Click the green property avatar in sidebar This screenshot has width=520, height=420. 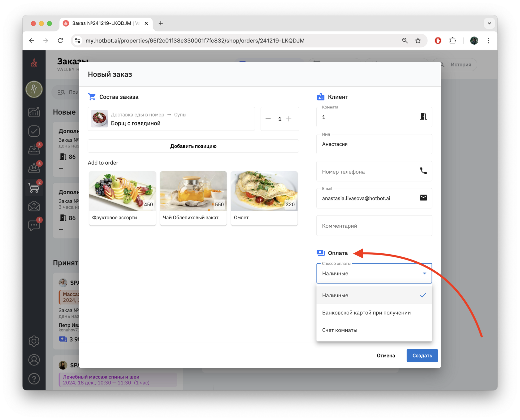pyautogui.click(x=34, y=89)
